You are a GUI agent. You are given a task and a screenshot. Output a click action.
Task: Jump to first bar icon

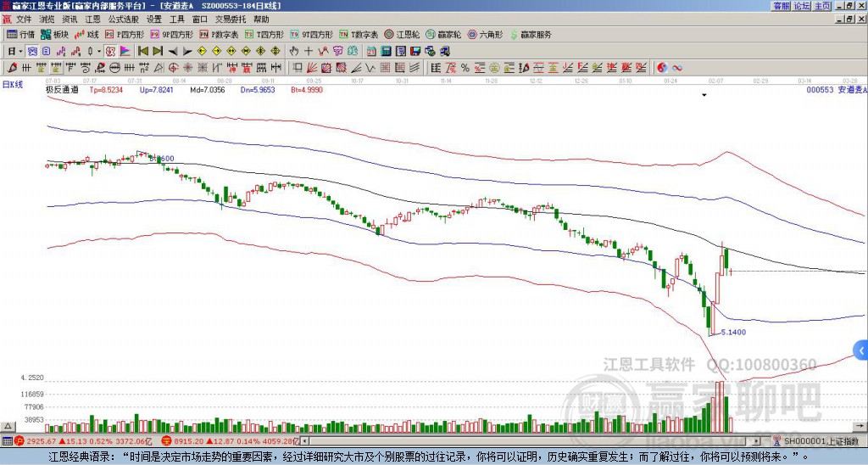coord(142,51)
